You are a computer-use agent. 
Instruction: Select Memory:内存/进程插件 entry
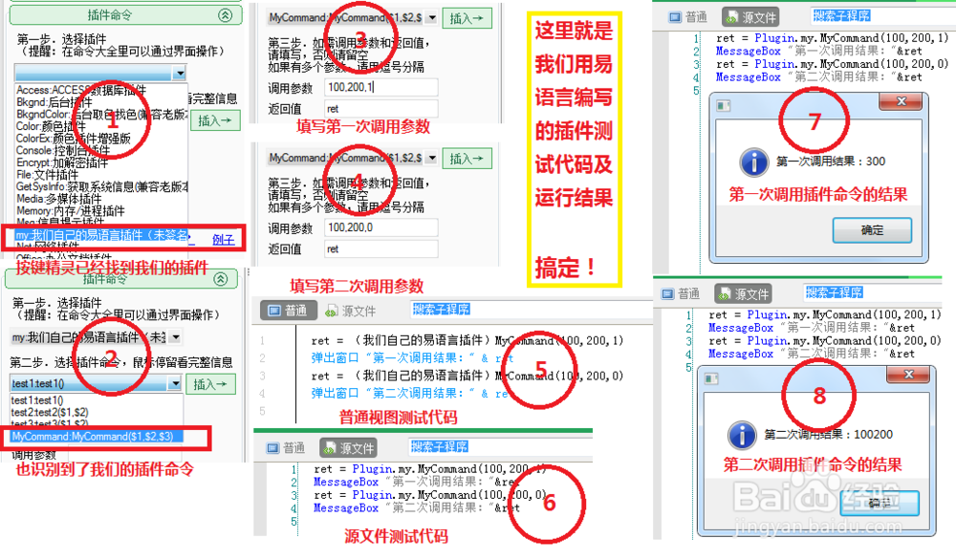[70, 211]
